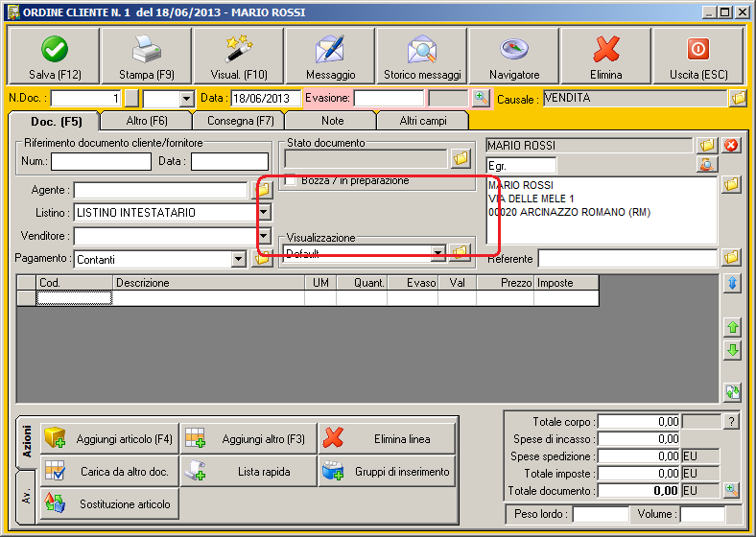Click the Evasione date field

pyautogui.click(x=389, y=99)
